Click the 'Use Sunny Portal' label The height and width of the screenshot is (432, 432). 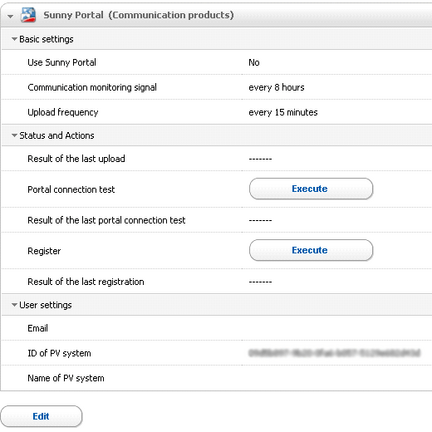click(x=62, y=63)
